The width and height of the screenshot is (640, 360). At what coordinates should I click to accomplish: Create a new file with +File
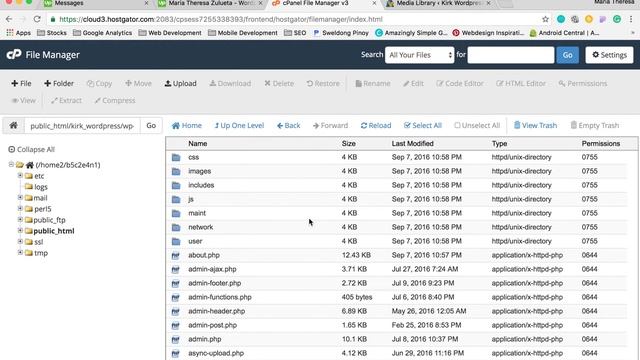tap(21, 83)
